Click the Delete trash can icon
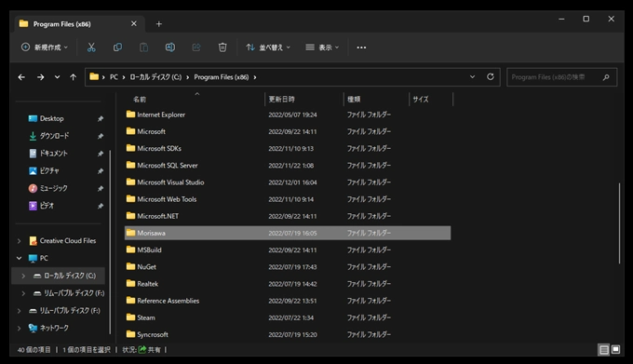Viewport: 633px width, 364px height. pos(222,47)
